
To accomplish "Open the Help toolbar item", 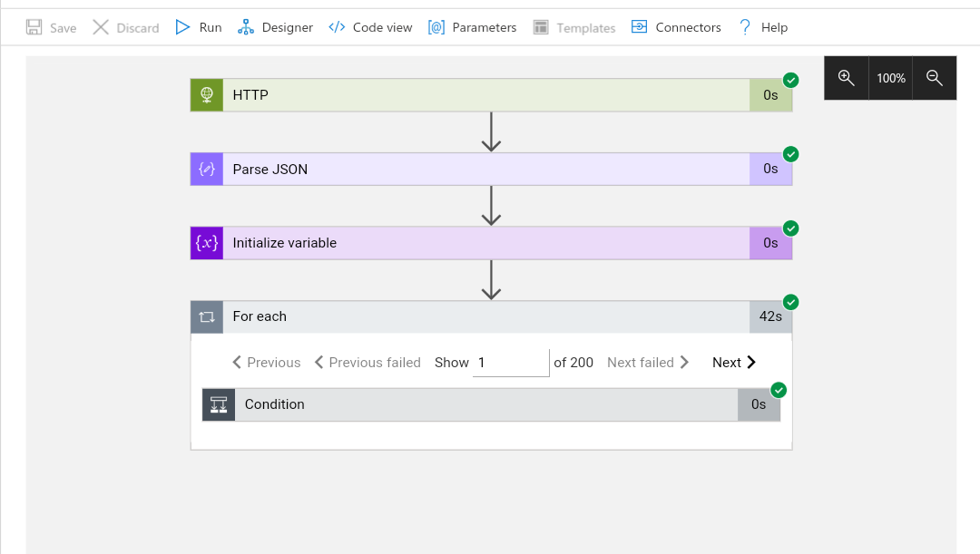I will 762,27.
